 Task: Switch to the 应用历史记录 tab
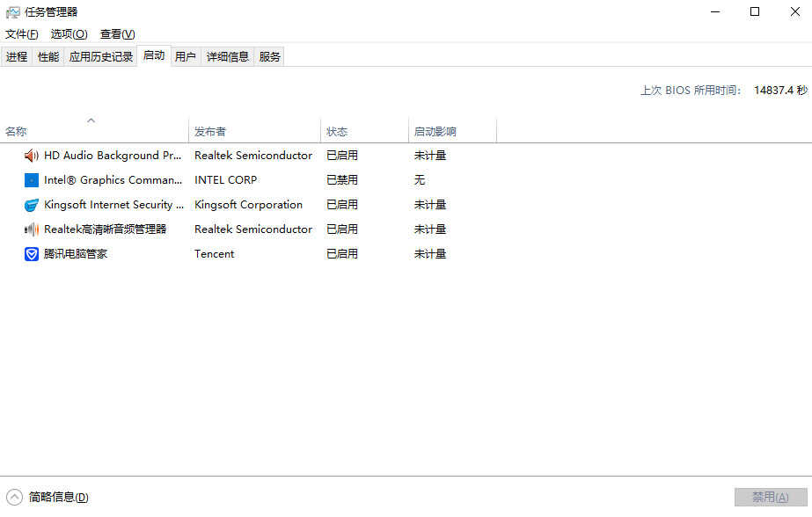pos(101,56)
